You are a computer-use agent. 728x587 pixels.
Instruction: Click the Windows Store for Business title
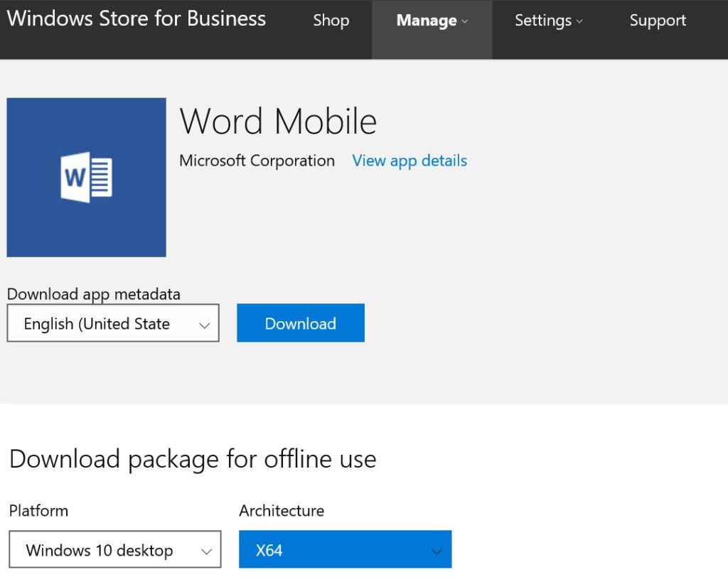[136, 19]
